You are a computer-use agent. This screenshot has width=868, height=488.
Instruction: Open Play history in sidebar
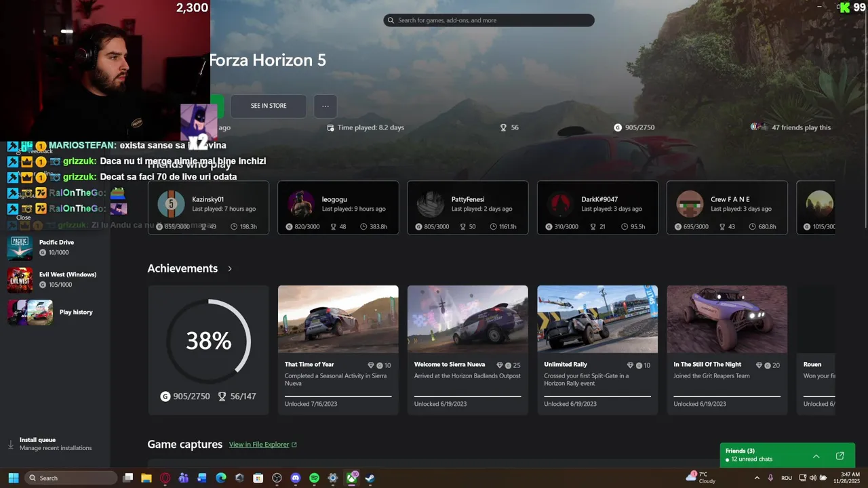[56, 312]
